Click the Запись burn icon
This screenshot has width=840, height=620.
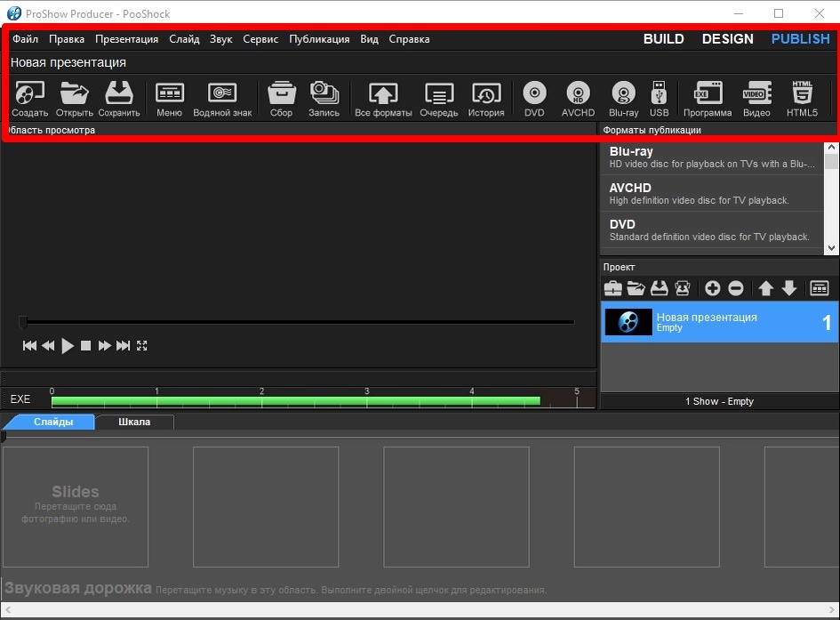324,99
